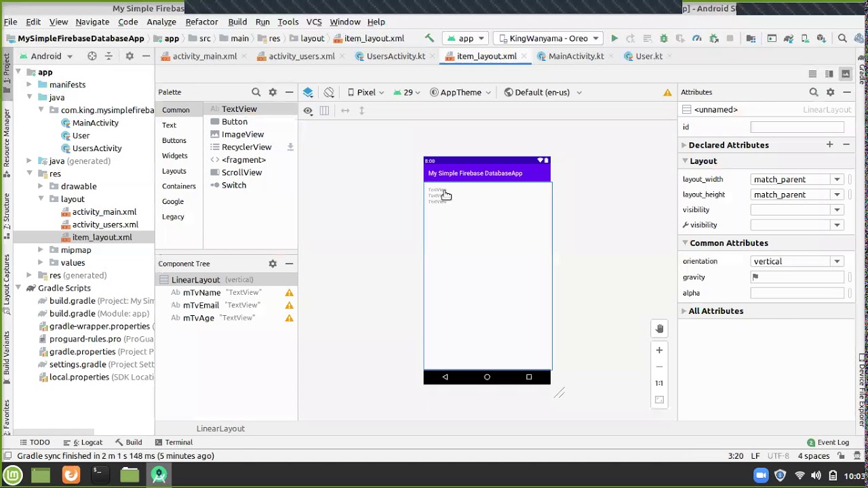Collapse Common Attributes section
This screenshot has width=868, height=488.
pos(685,243)
